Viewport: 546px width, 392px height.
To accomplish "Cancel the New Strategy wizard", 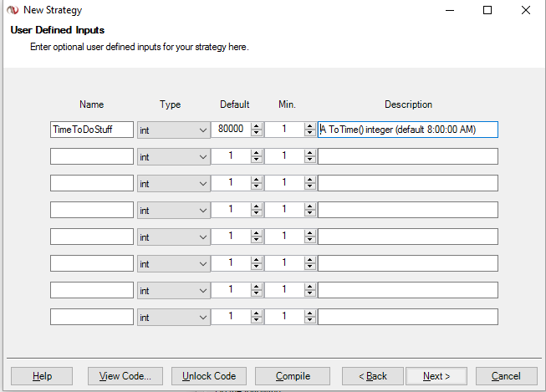I will coord(506,376).
